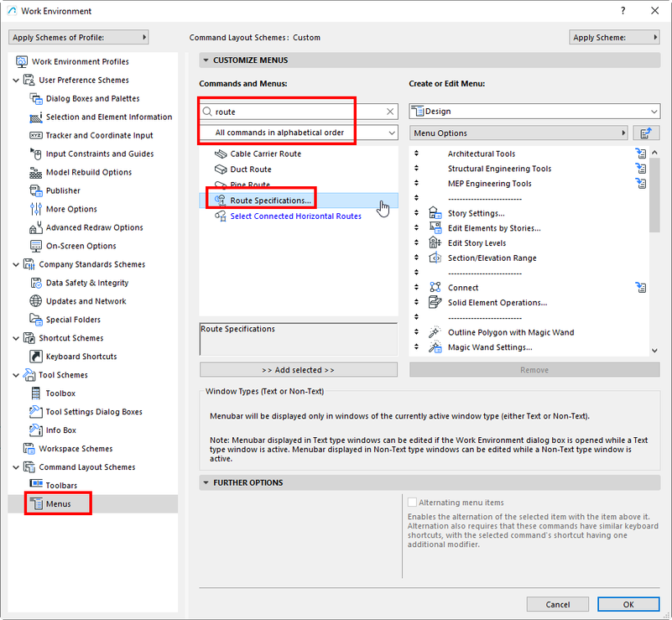
Task: Collapse the CUSTOMIZE MENUS section
Action: (x=206, y=60)
